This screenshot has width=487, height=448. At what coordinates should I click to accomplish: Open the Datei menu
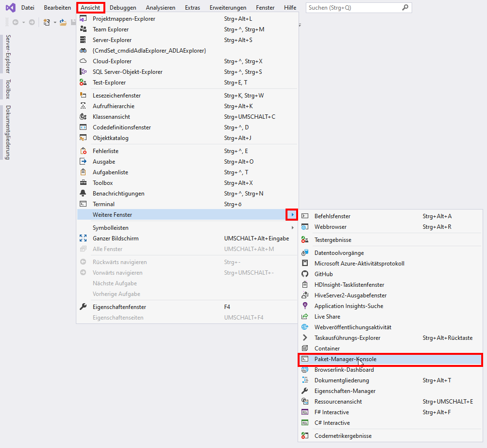tap(28, 7)
